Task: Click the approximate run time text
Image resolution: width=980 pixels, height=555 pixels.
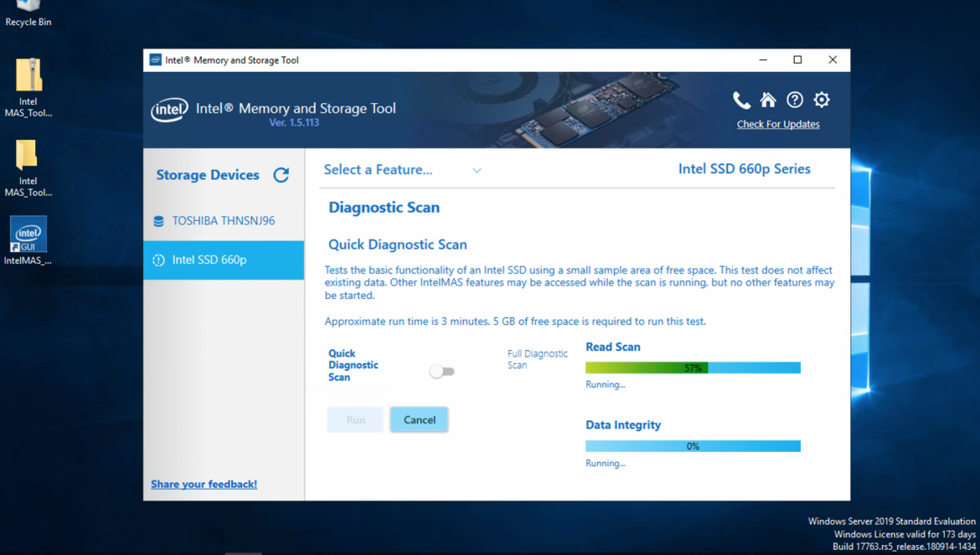Action: (515, 321)
